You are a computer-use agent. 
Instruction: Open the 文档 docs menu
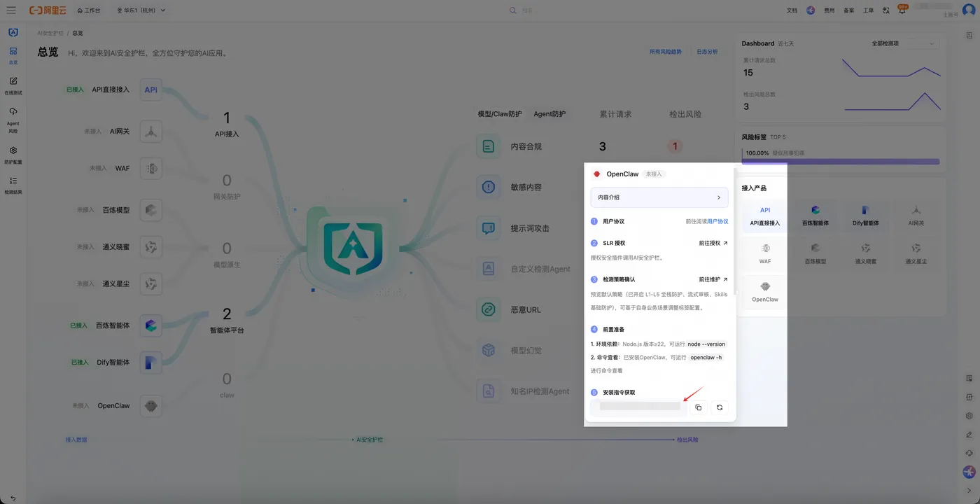click(792, 10)
